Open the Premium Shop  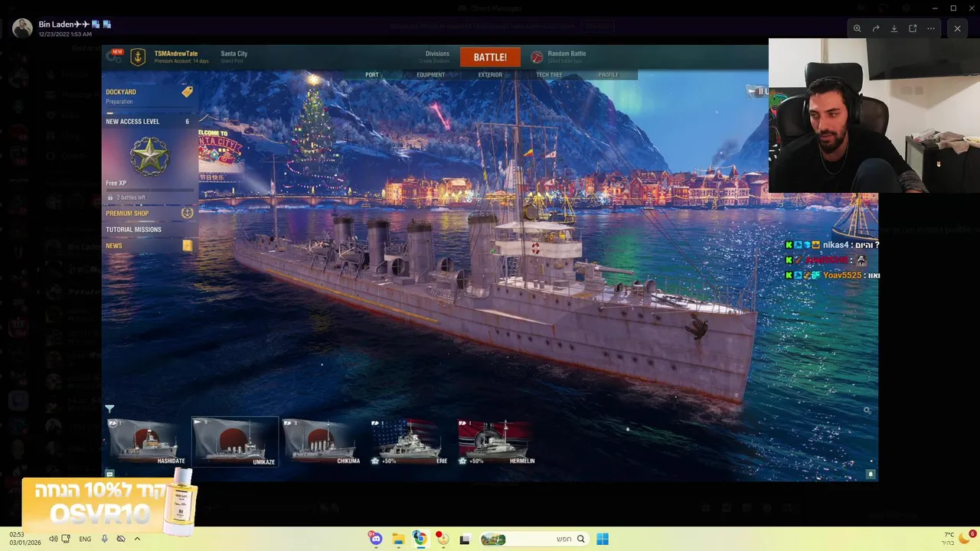pos(150,213)
